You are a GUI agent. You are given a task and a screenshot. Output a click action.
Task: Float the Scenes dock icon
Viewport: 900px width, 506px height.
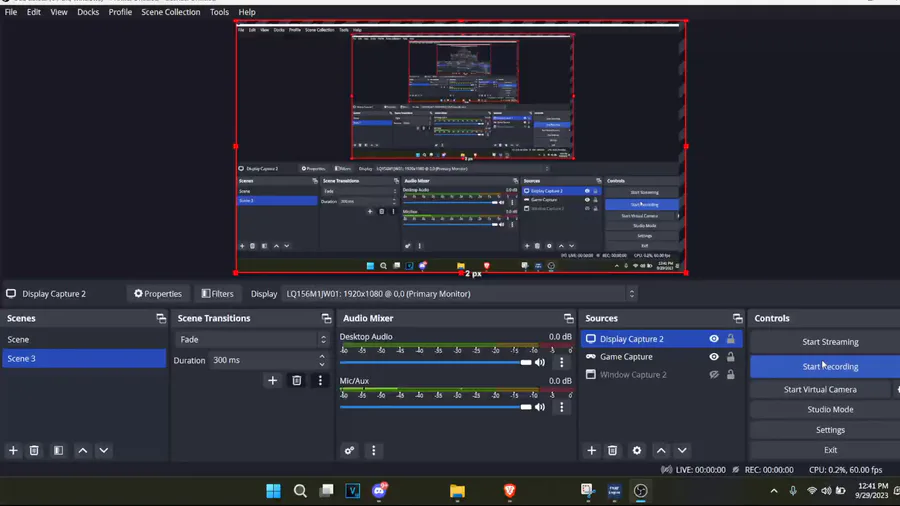pos(161,318)
